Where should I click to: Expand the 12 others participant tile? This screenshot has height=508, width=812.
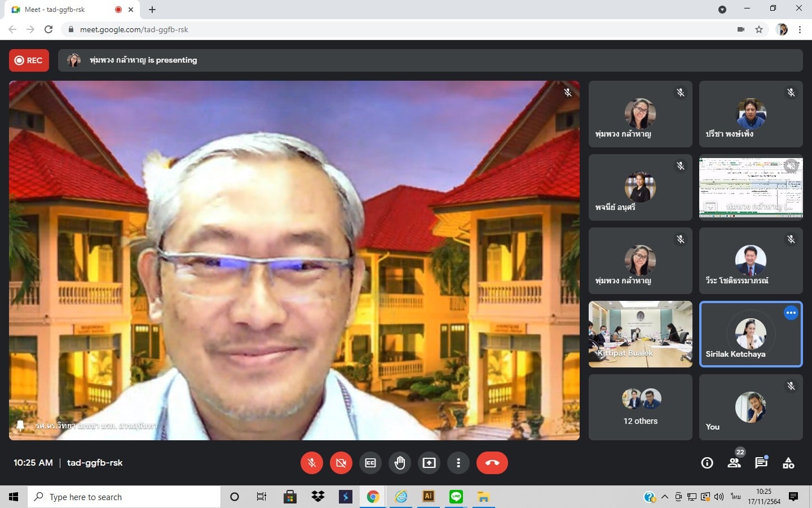[640, 407]
